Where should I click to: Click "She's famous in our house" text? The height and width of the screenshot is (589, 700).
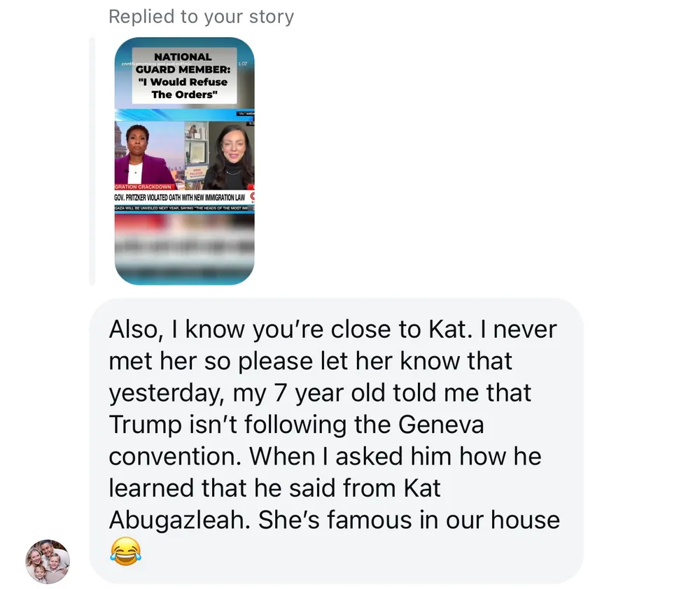pyautogui.click(x=409, y=520)
